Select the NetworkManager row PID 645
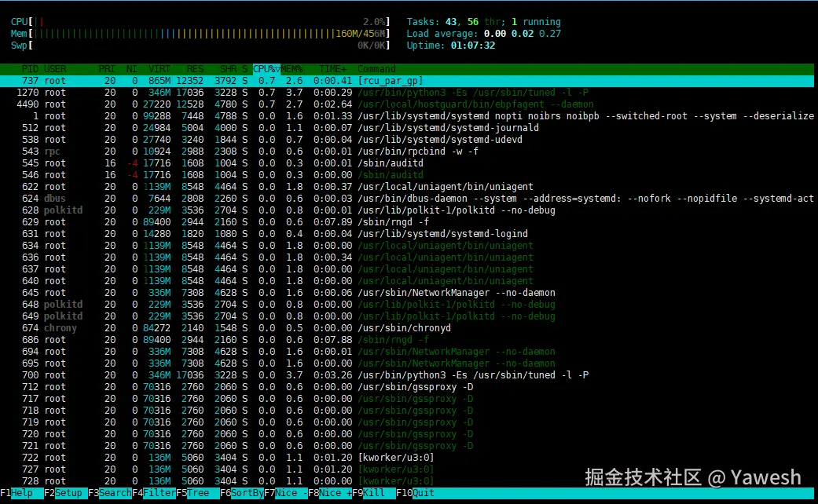 point(407,292)
